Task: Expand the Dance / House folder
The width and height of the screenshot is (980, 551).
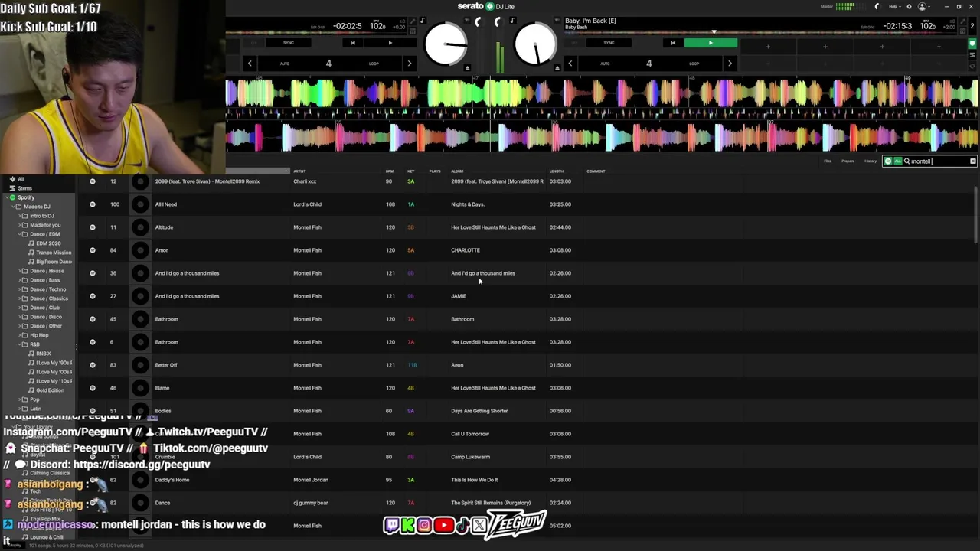Action: [x=18, y=271]
